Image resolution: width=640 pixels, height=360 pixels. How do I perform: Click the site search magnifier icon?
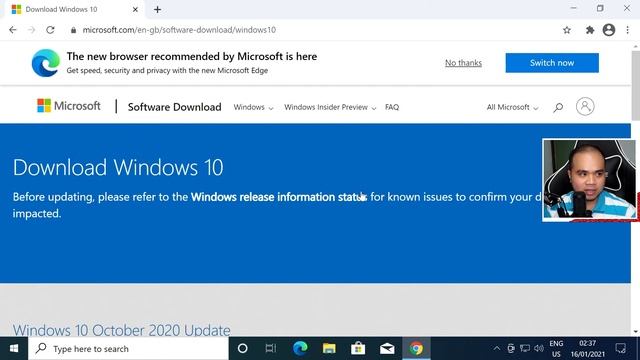(558, 107)
